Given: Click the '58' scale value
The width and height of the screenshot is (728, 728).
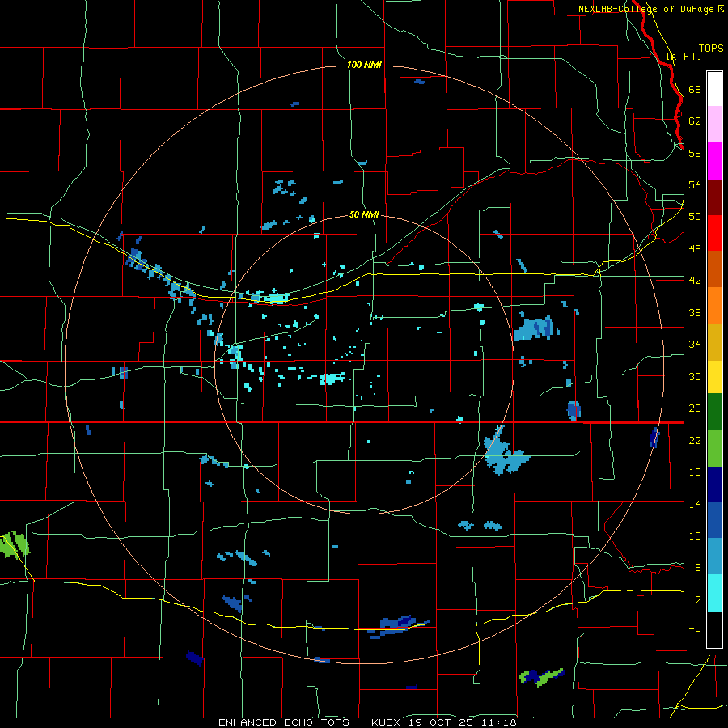Looking at the screenshot, I should pos(695,153).
